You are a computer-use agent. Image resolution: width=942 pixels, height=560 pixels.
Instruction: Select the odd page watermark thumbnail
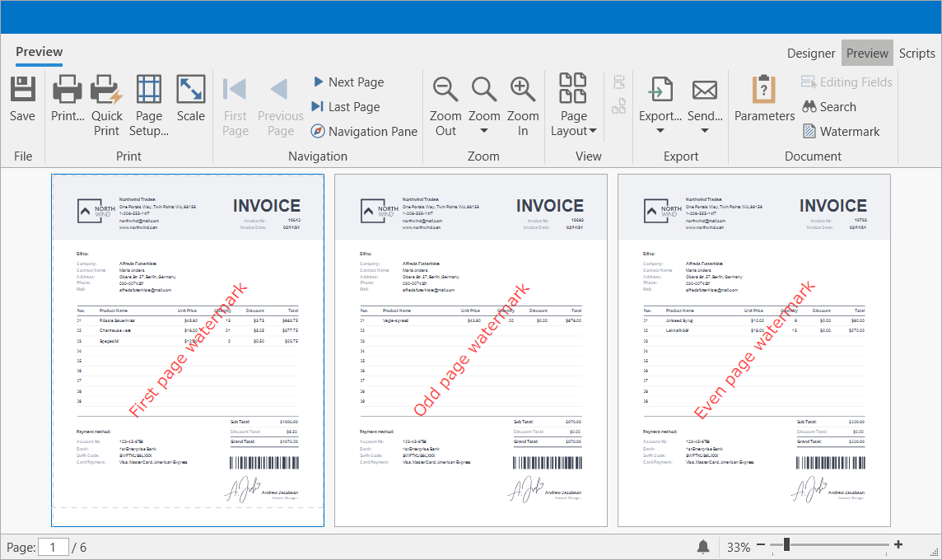click(470, 350)
